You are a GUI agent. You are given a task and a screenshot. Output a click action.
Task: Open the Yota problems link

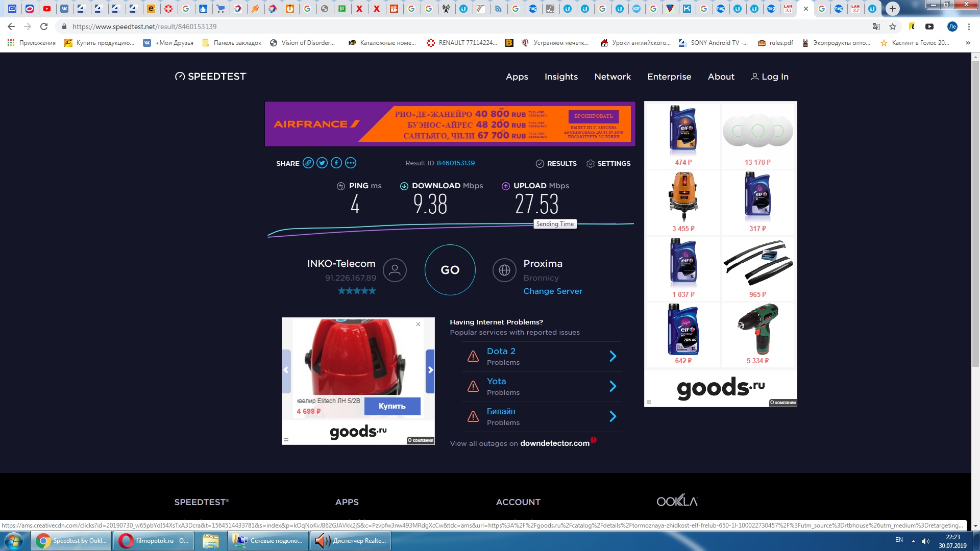click(x=496, y=381)
